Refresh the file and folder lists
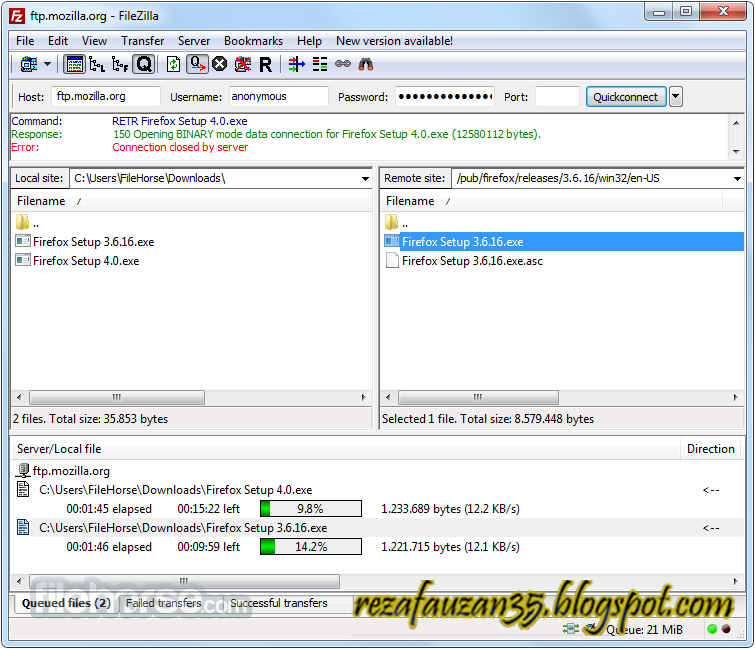 pyautogui.click(x=173, y=64)
